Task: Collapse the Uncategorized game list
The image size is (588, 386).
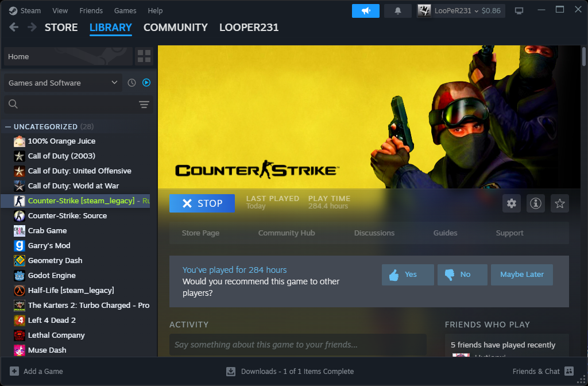Action: pyautogui.click(x=8, y=126)
